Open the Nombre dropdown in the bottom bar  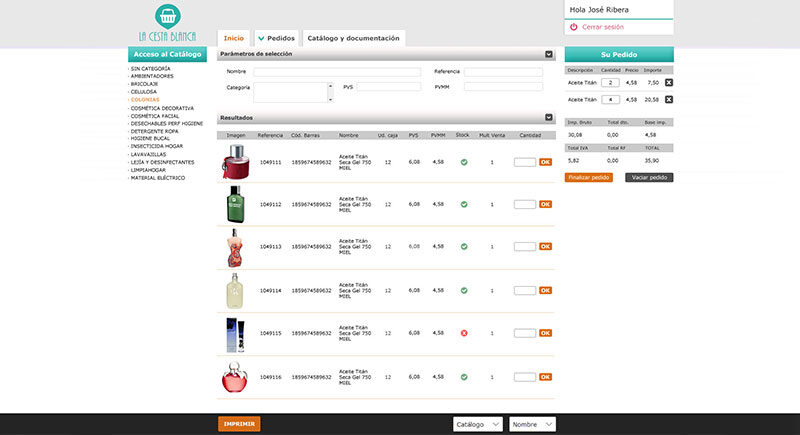point(532,424)
